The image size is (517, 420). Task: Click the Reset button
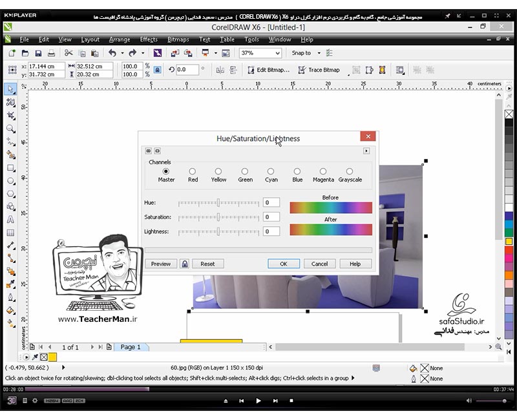[x=207, y=264]
